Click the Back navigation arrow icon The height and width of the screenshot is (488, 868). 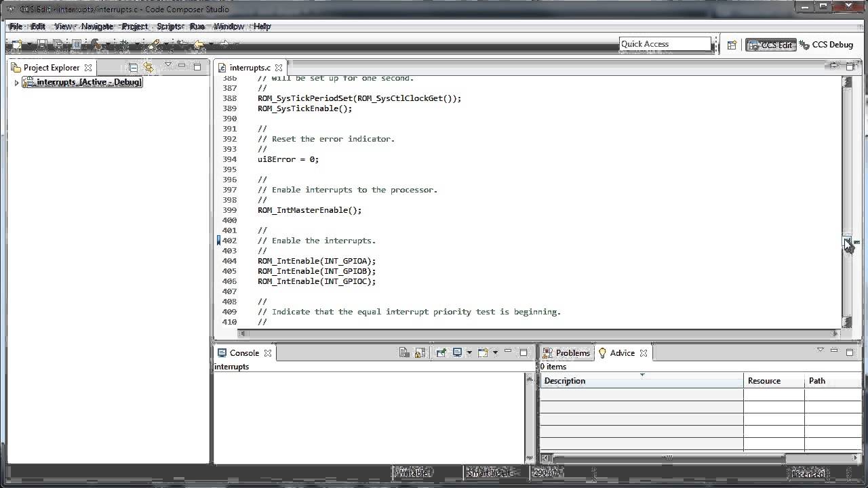point(199,44)
